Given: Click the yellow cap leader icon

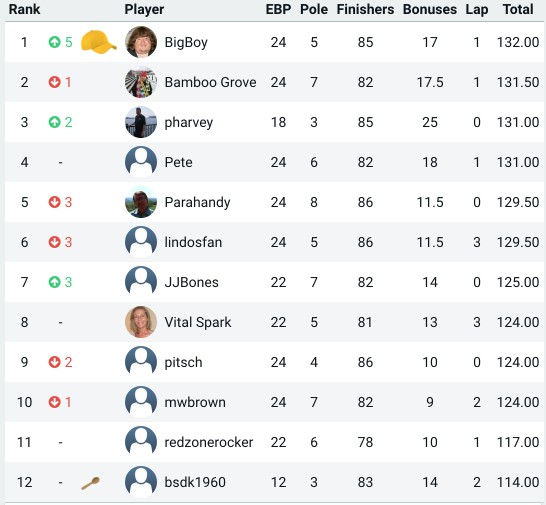Looking at the screenshot, I should point(99,42).
